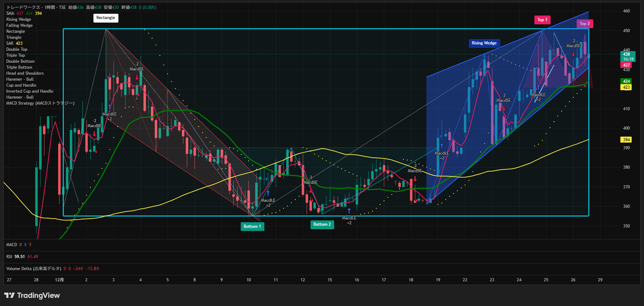Expand the collapsed RSI pane
The width and height of the screenshot is (644, 306).
tap(9, 256)
